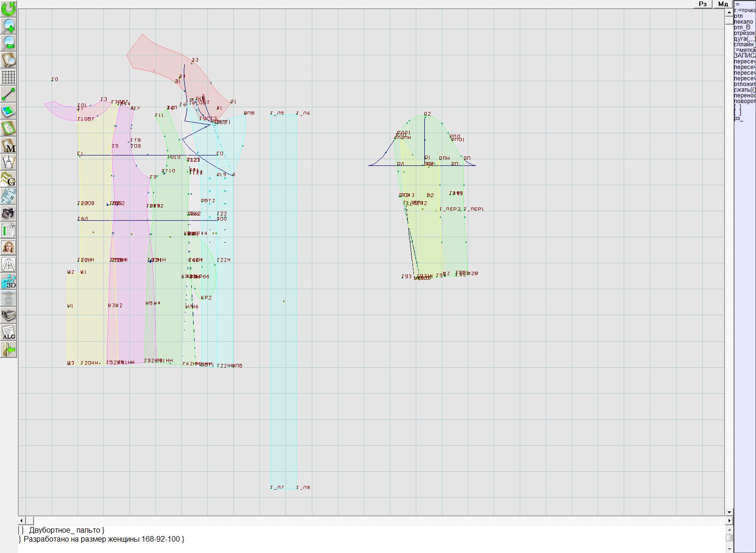Click the canvas vertical scrollbar down arrow

coord(729,512)
